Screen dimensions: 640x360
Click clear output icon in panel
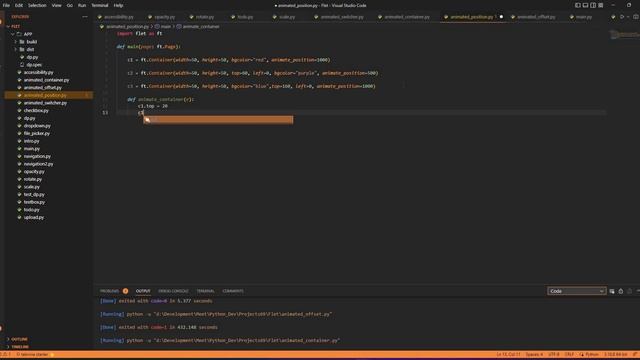612,291
